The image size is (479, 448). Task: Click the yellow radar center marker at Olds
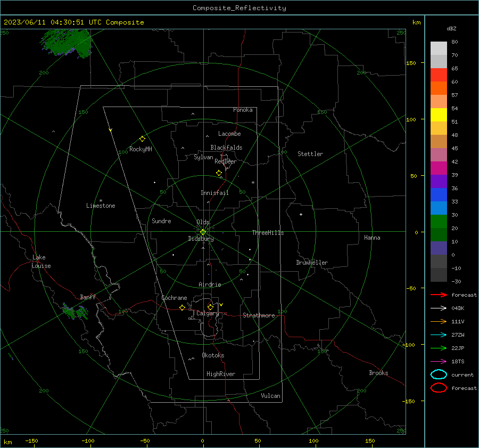[203, 232]
